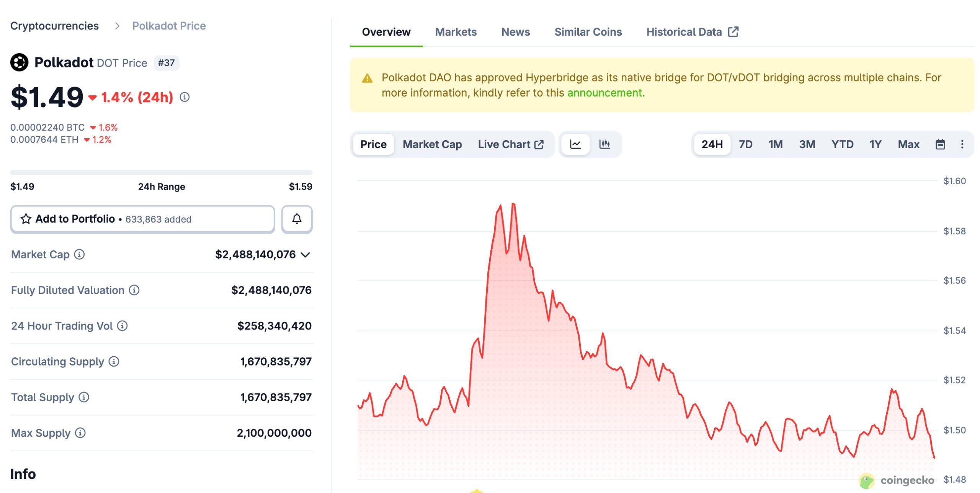Viewport: 980px width, 493px height.
Task: Select the 3M time range
Action: pyautogui.click(x=807, y=144)
